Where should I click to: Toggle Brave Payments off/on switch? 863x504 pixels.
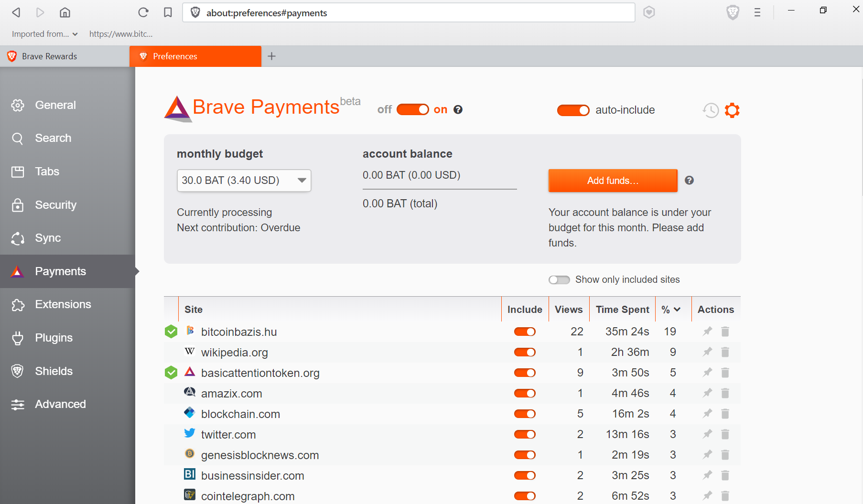pos(413,109)
